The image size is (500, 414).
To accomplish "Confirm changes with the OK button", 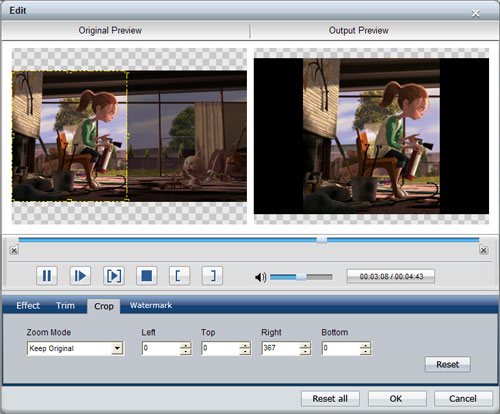I will click(x=397, y=399).
